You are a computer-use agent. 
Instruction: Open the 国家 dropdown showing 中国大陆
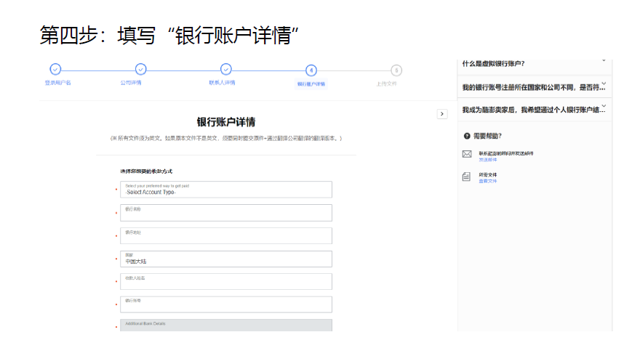[x=228, y=259]
